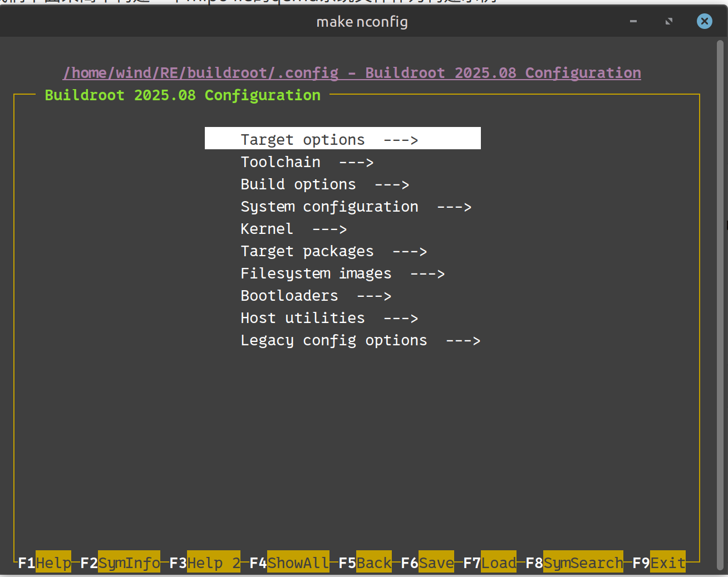The image size is (728, 577).
Task: Enable ShowAll mode with F4
Action: point(298,563)
